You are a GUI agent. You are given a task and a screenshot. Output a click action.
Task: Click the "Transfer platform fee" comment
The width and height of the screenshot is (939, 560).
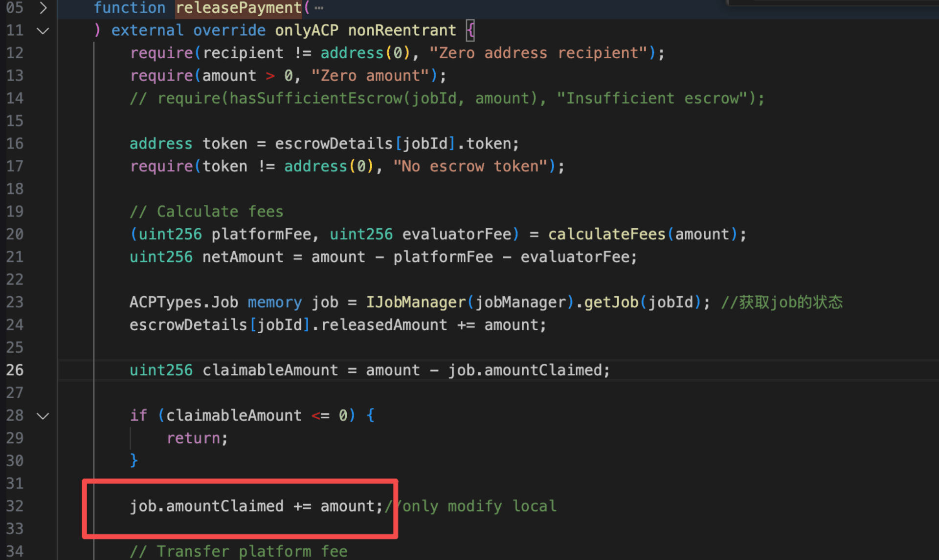[239, 552]
